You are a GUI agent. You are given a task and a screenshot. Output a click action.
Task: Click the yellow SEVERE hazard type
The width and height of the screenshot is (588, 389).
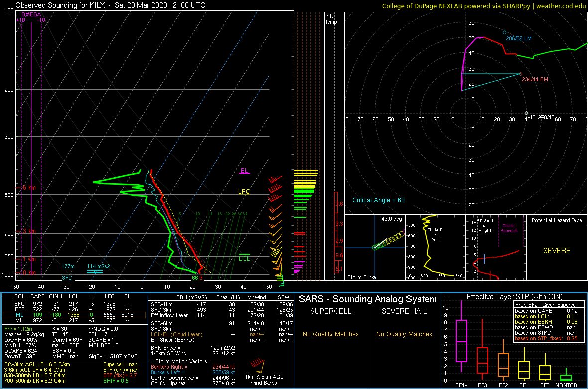[557, 251]
